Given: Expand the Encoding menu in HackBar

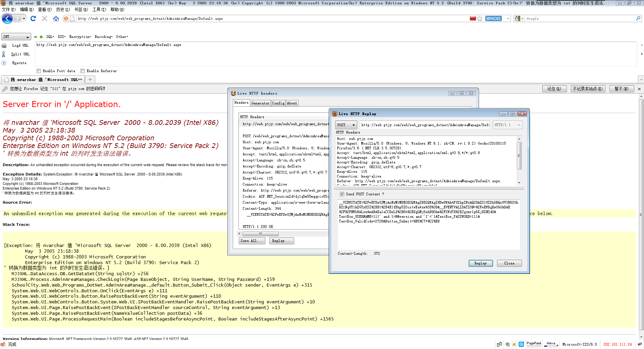Looking at the screenshot, I should tap(104, 37).
